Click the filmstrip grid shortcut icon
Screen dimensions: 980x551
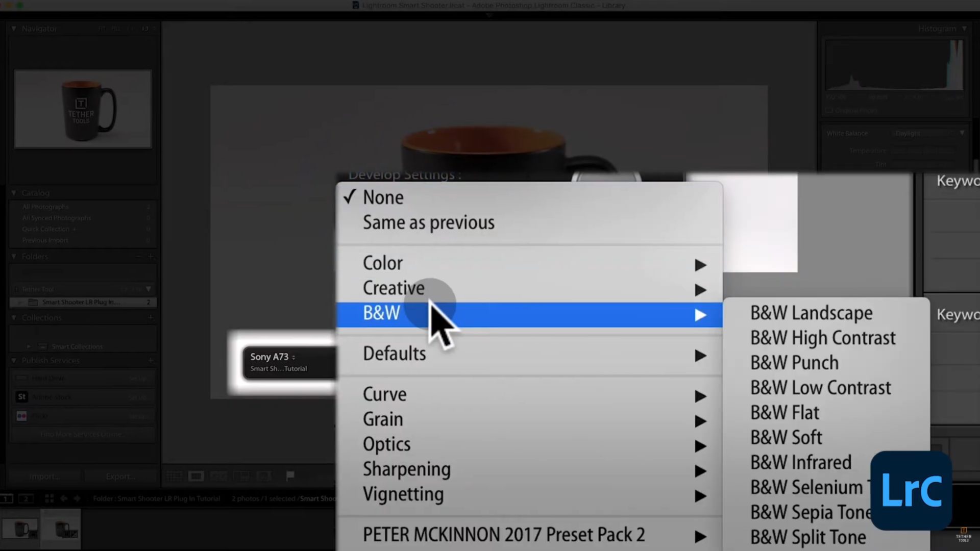pos(49,498)
